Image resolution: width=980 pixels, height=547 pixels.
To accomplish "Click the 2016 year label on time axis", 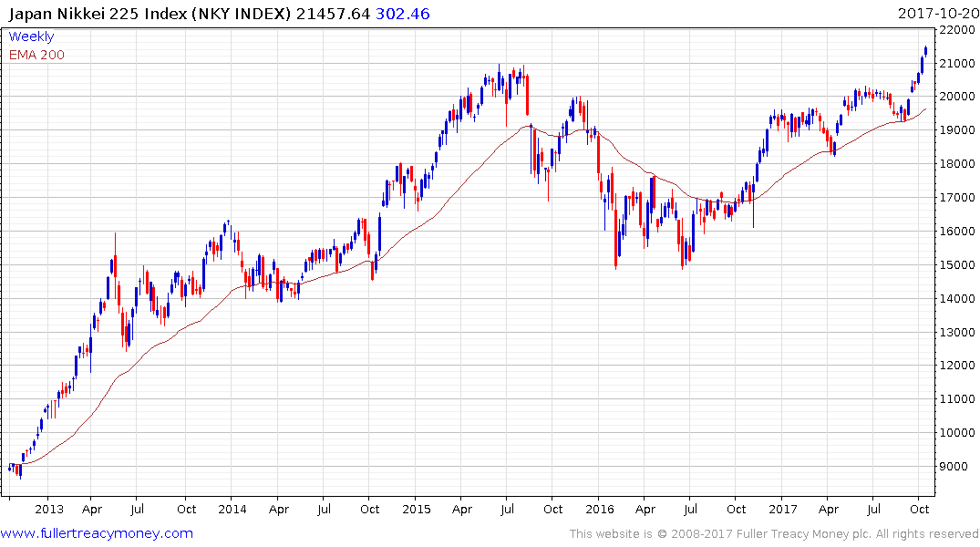I will point(600,509).
